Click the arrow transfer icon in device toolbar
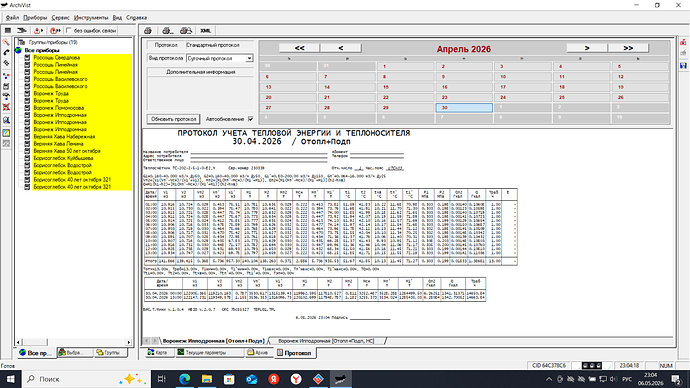The height and width of the screenshot is (388, 690). click(x=22, y=30)
